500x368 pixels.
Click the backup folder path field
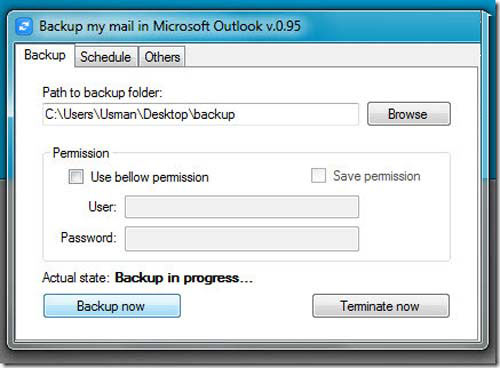point(201,114)
